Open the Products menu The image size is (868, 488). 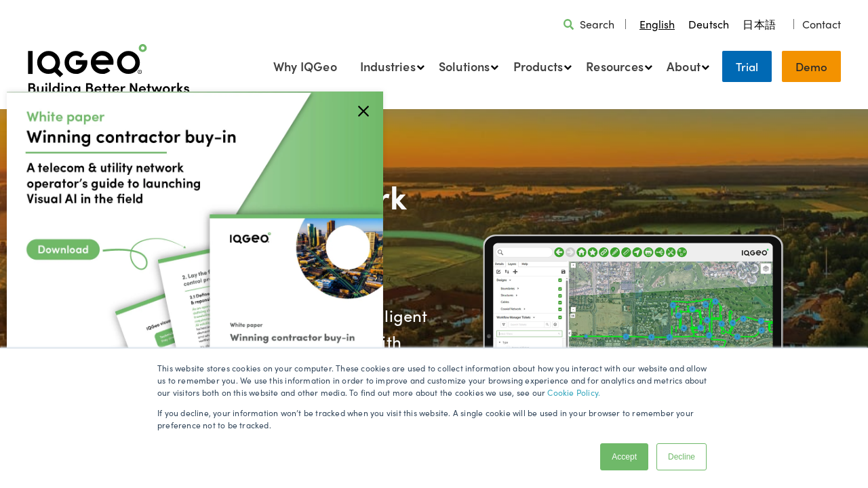tap(538, 66)
